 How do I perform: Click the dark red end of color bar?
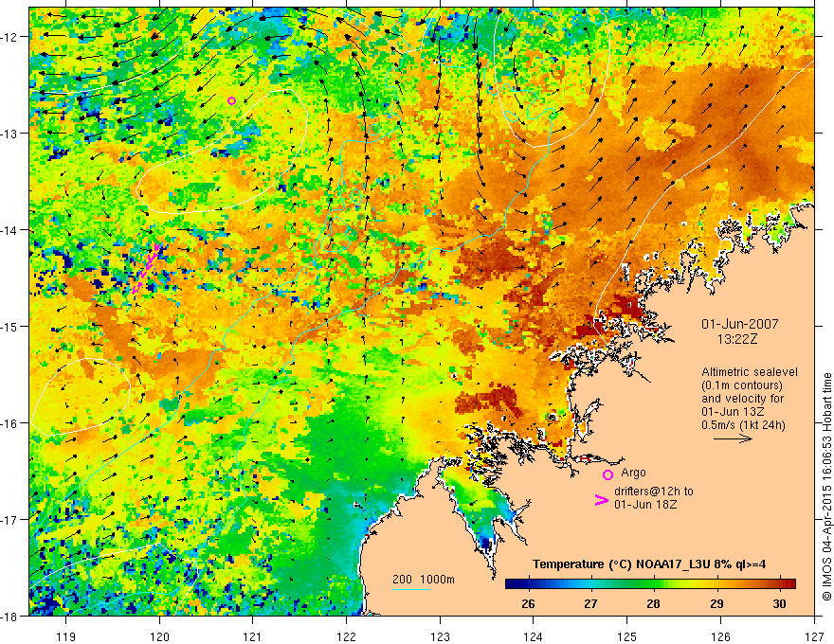coord(789,583)
